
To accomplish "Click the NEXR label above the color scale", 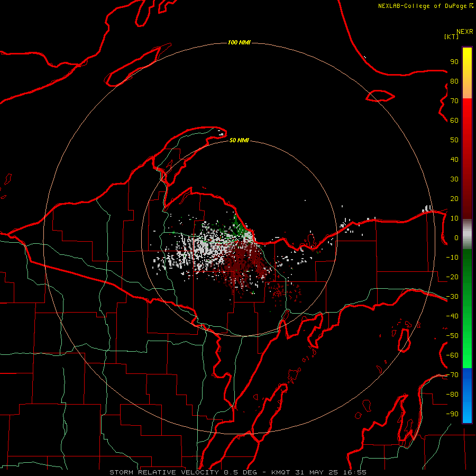I will point(465,32).
